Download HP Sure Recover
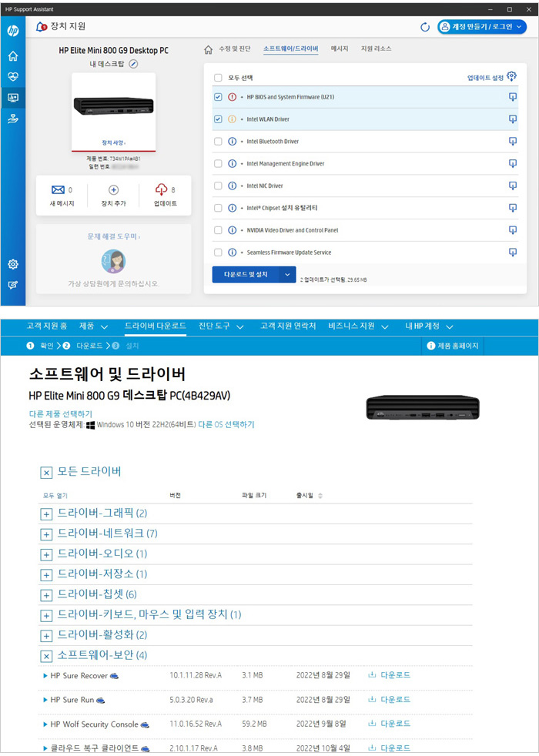 389,675
